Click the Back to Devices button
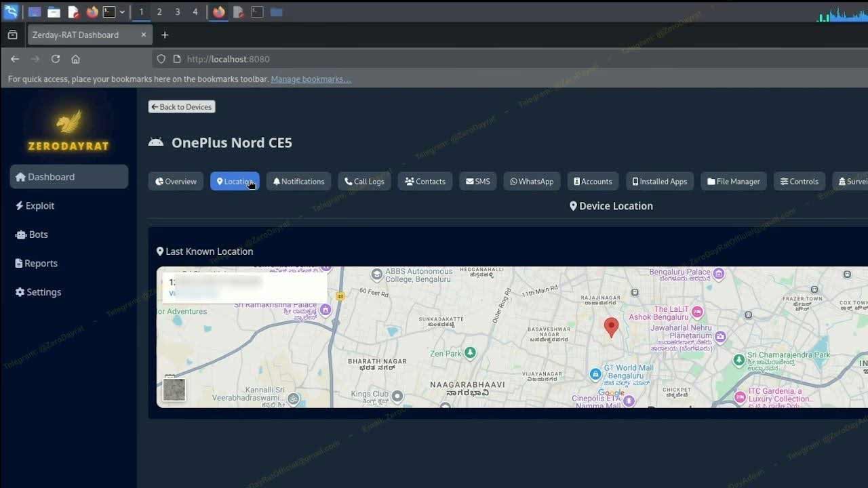868x488 pixels. [182, 106]
